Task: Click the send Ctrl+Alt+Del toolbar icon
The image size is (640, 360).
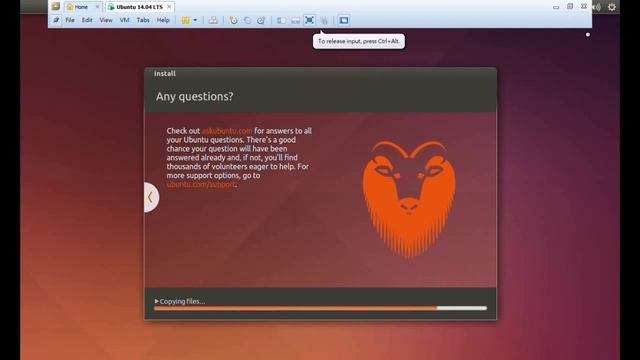Action: coord(213,20)
